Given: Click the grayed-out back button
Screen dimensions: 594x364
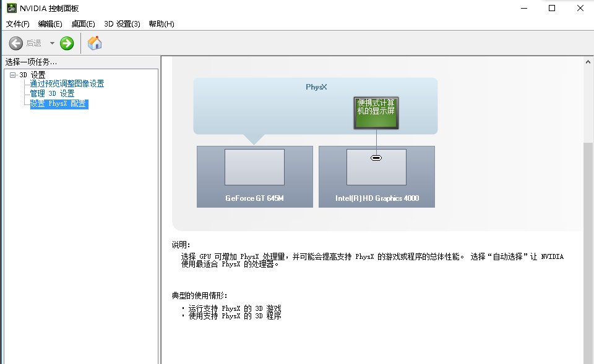Looking at the screenshot, I should (x=16, y=43).
